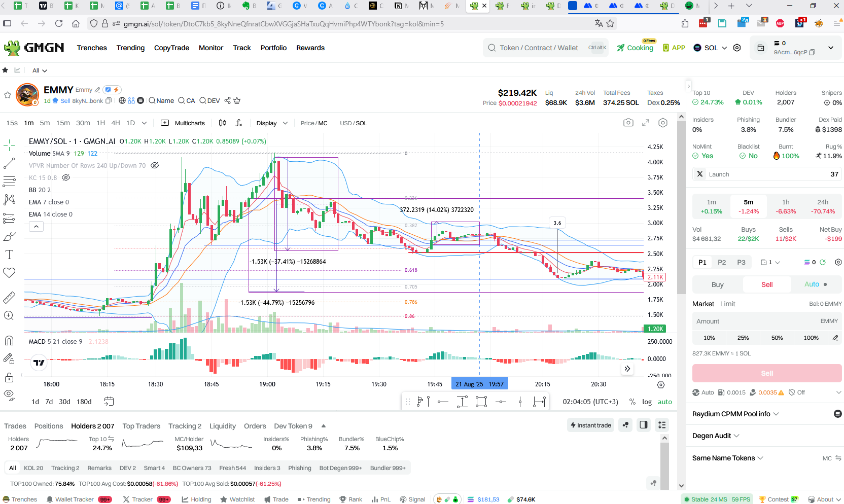The width and height of the screenshot is (844, 504).
Task: Open the SOL network dropdown
Action: tap(710, 48)
